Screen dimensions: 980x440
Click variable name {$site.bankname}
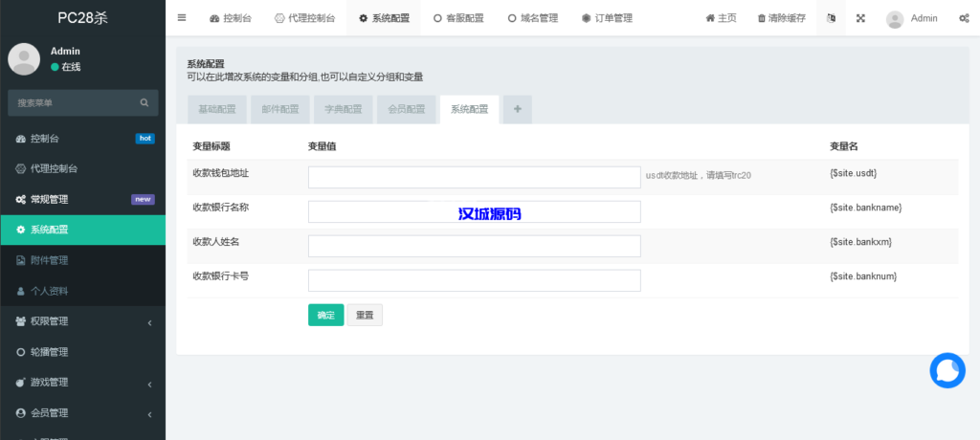point(865,207)
